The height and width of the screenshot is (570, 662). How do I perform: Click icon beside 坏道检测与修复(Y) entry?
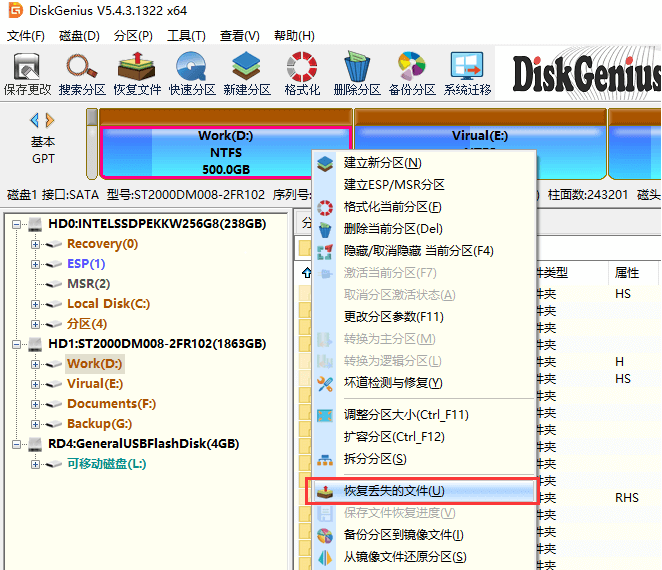[x=325, y=384]
